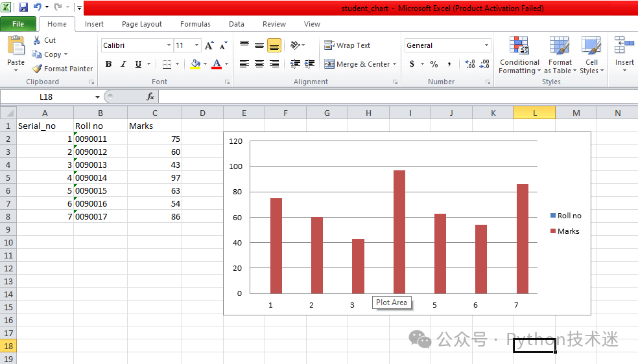Screen dimensions: 638x364
Task: Switch to View tab
Action: 312,24
